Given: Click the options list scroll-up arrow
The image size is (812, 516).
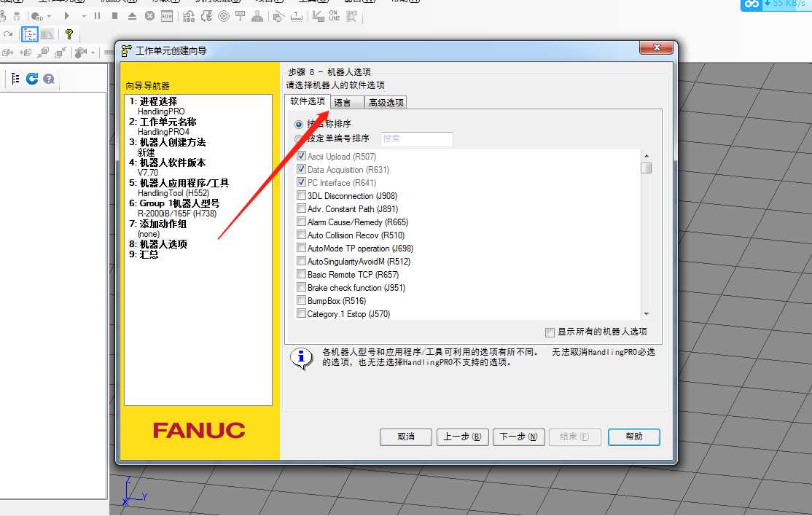Looking at the screenshot, I should click(x=647, y=155).
